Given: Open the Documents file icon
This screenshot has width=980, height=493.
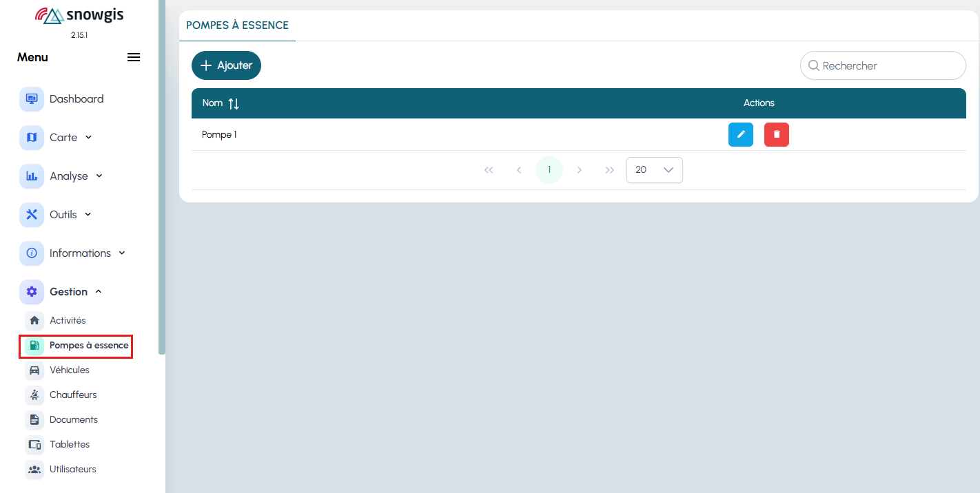Looking at the screenshot, I should (x=34, y=420).
